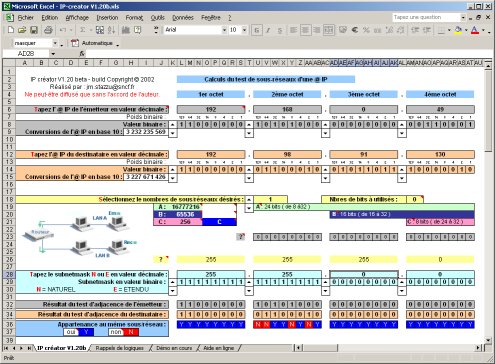This screenshot has height=364, width=495.
Task: Click the Print icon
Action: [x=48, y=30]
